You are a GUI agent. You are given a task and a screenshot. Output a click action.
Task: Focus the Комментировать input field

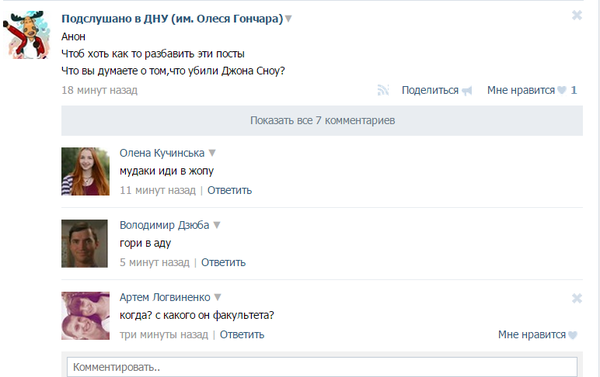[322, 367]
